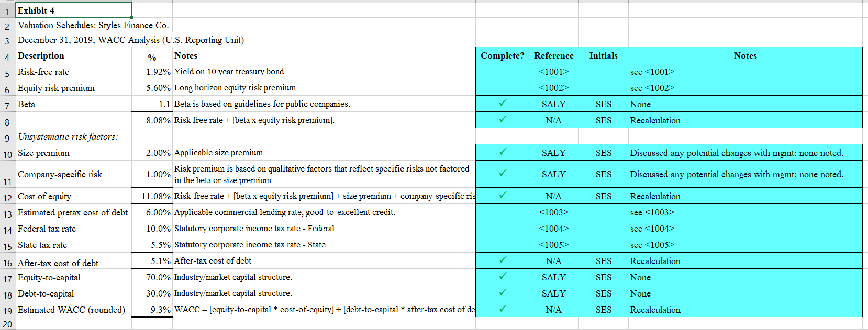This screenshot has height=330, width=868.
Task: Click the Size premium row check mark
Action: coord(503,152)
